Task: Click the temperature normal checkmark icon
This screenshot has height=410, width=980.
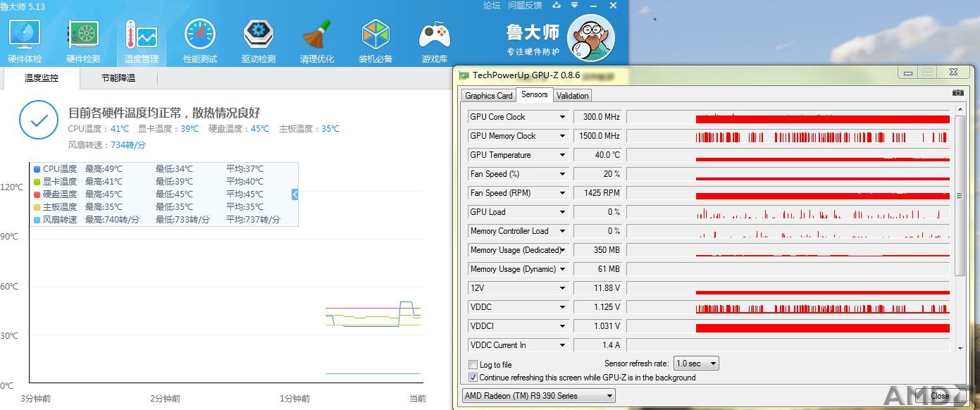Action: coord(39,120)
